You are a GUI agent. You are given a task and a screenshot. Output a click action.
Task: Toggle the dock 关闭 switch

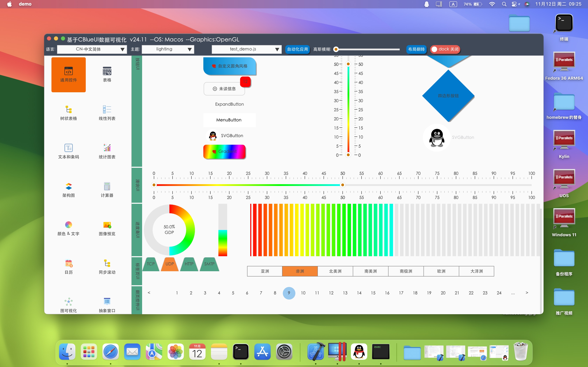coord(445,49)
